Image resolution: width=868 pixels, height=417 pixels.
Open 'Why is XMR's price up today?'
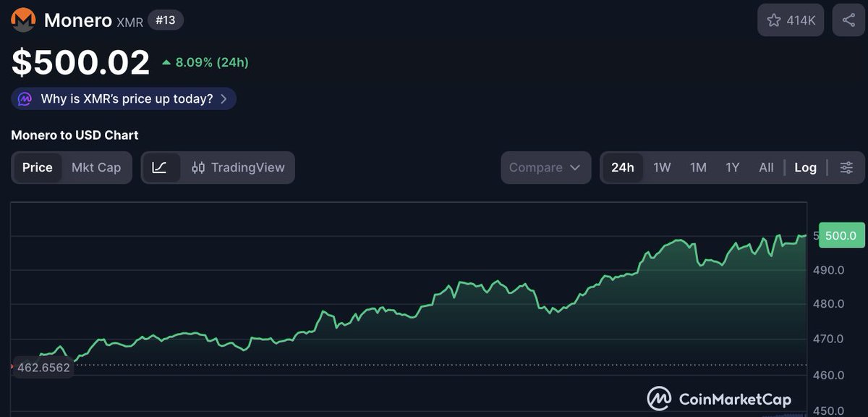click(124, 98)
